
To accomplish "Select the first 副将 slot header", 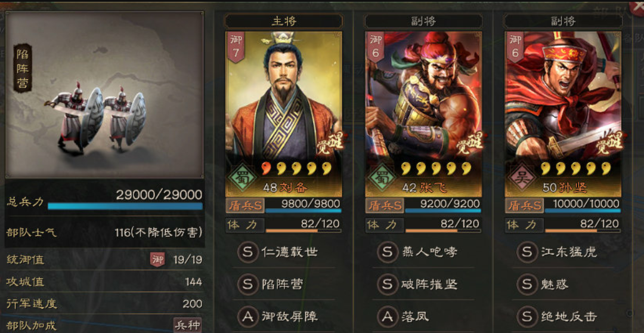I will click(423, 21).
